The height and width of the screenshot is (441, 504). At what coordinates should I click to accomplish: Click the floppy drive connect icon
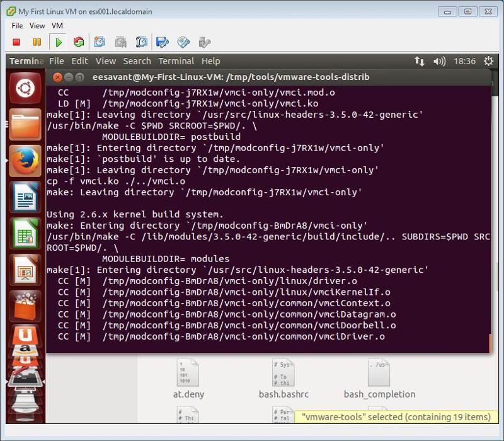click(163, 42)
